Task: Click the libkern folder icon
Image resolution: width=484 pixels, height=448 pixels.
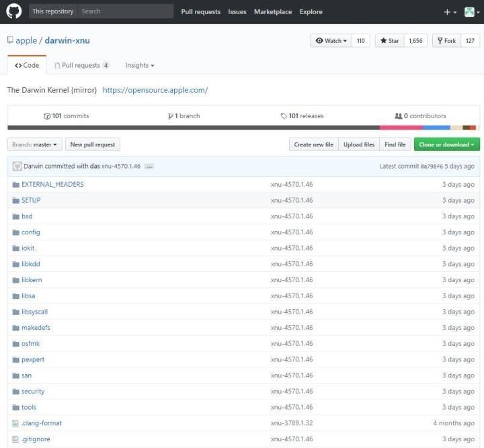Action: [x=15, y=280]
